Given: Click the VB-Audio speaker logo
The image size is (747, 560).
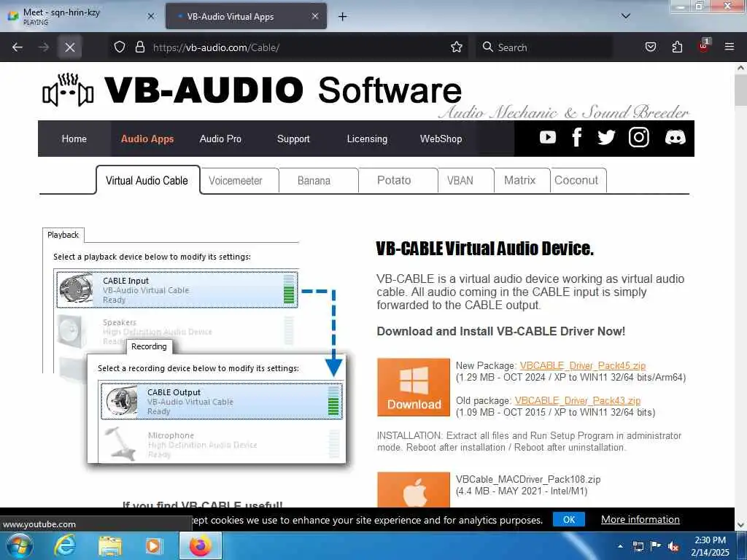Looking at the screenshot, I should 68,90.
